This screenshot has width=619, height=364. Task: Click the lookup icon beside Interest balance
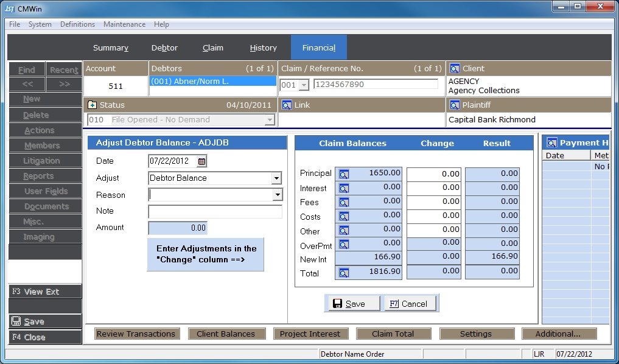(x=344, y=189)
